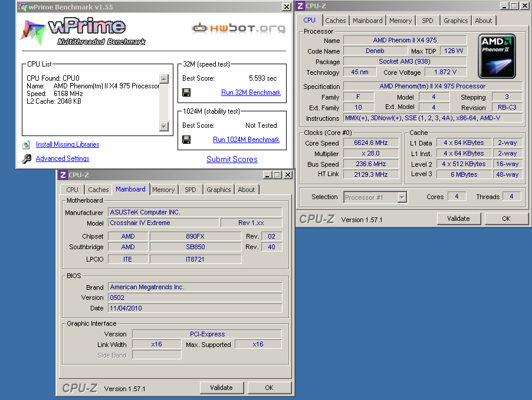
Task: Click the chipset value 890FX
Action: (195, 236)
